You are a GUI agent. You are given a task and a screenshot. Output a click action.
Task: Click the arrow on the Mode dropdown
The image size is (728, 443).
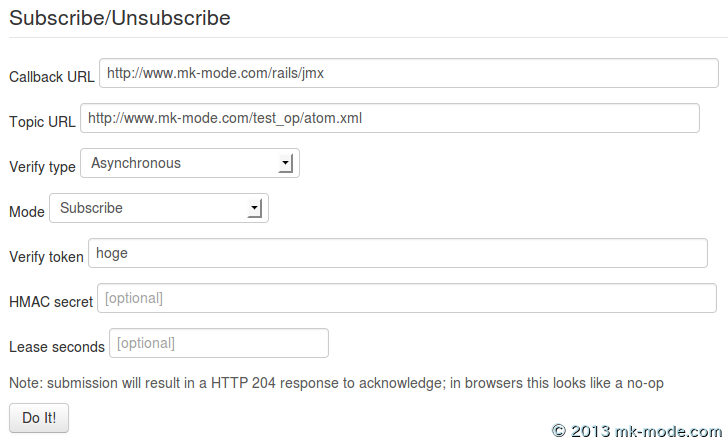[255, 208]
